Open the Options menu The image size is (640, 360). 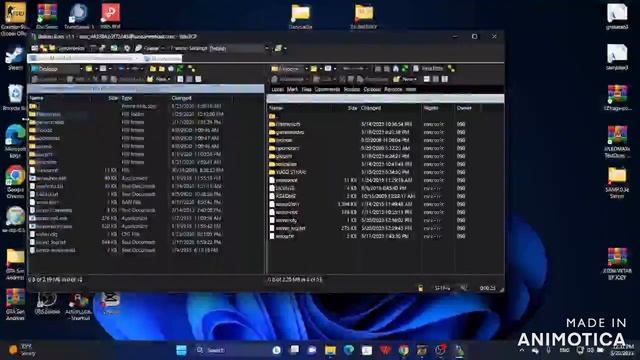pos(372,89)
